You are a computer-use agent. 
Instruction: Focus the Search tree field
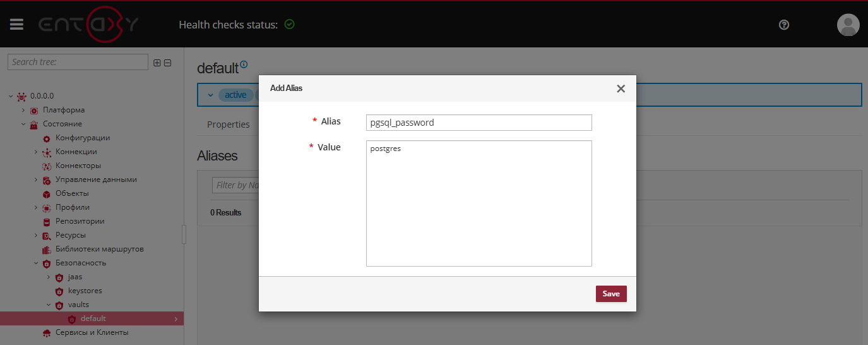[78, 62]
